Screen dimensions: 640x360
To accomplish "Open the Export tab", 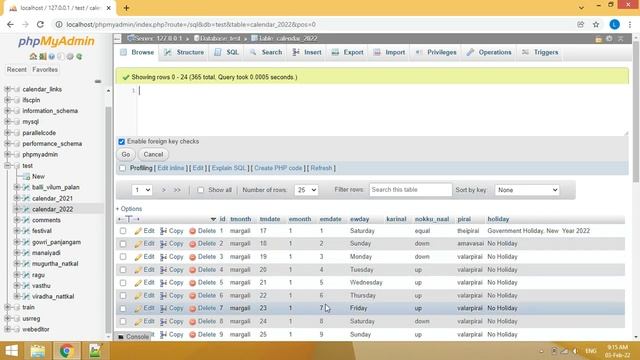I will coord(348,53).
